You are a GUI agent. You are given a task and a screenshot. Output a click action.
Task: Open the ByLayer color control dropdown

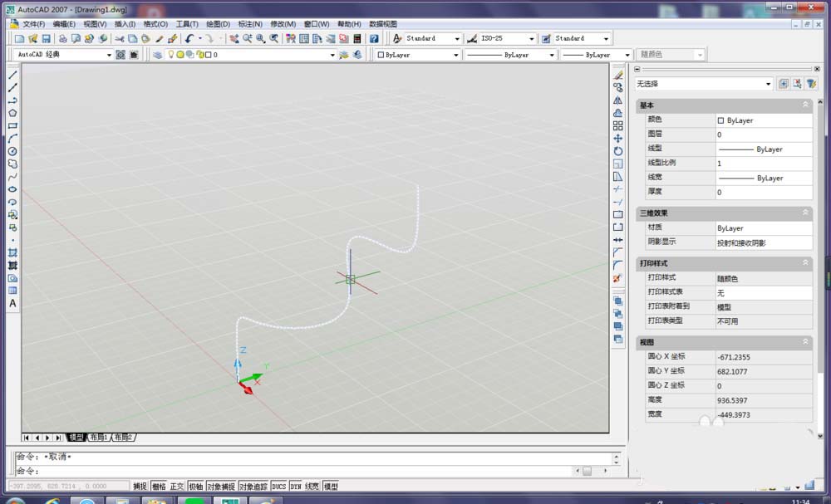pyautogui.click(x=455, y=55)
